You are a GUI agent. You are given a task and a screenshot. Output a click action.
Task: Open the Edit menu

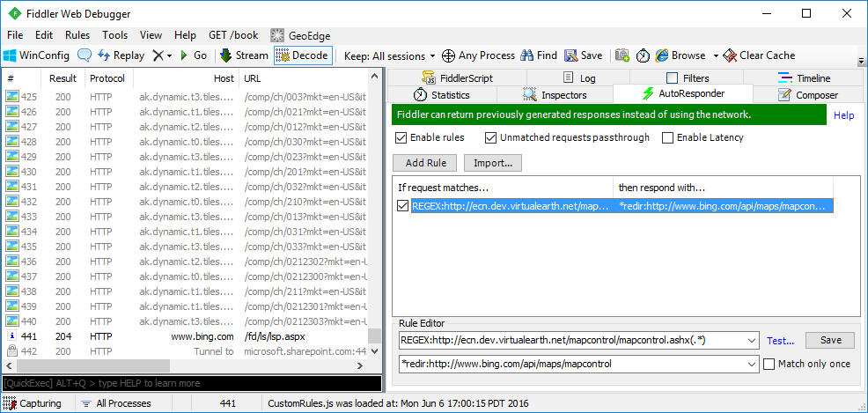coord(44,35)
